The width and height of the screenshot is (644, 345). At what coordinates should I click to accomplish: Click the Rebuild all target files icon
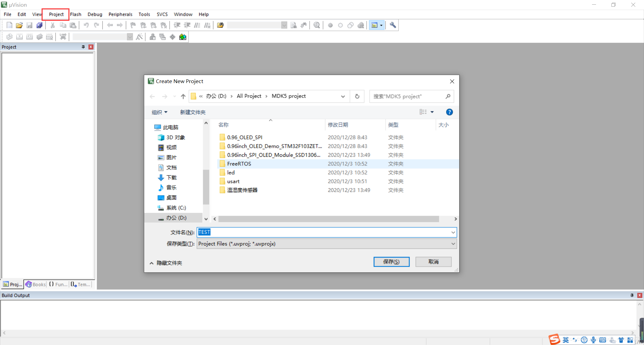30,37
